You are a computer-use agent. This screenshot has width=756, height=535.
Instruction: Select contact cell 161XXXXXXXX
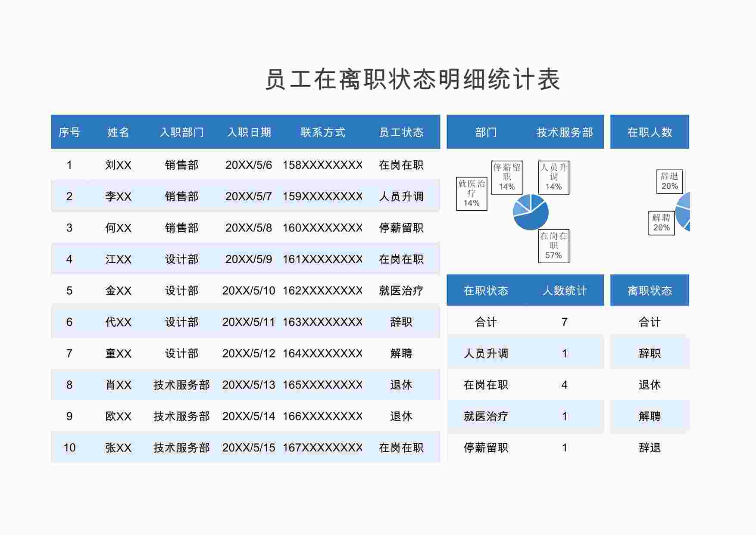(323, 259)
